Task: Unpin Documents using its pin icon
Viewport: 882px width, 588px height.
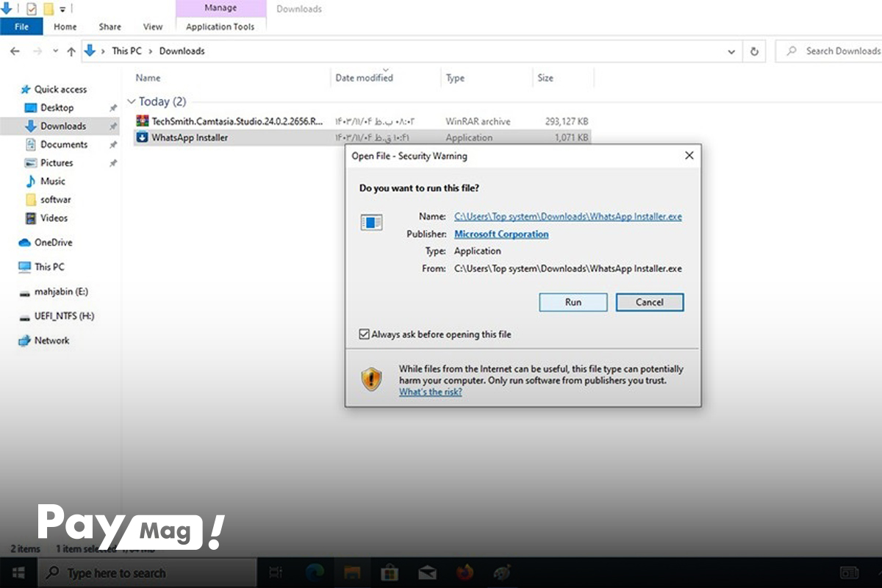Action: [113, 145]
